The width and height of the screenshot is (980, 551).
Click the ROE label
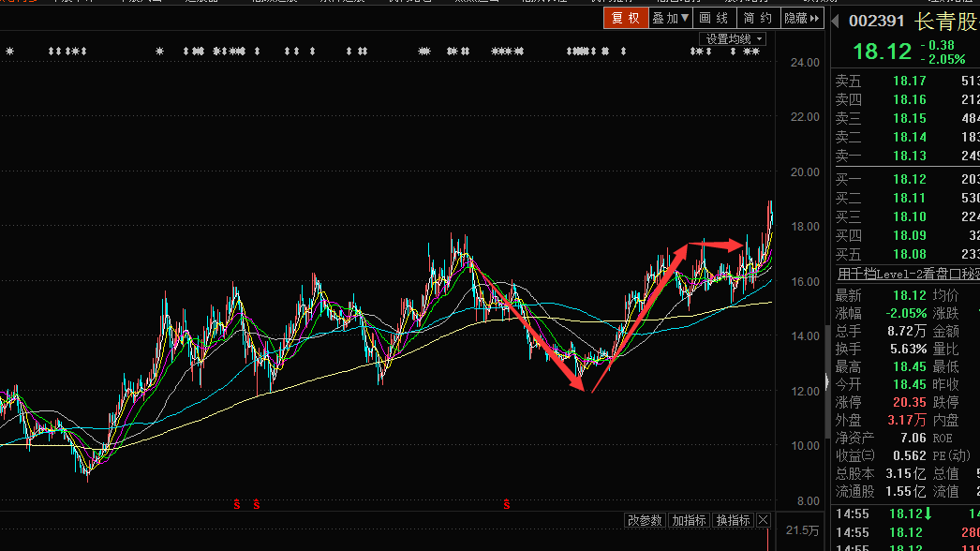[x=943, y=439]
